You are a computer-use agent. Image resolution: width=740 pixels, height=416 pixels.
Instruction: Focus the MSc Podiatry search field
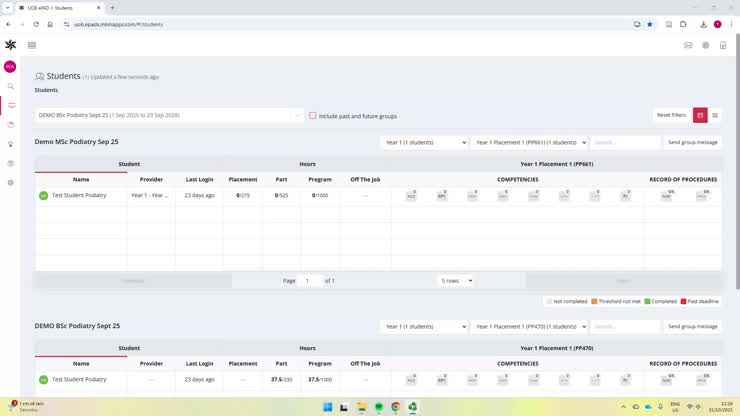click(625, 142)
